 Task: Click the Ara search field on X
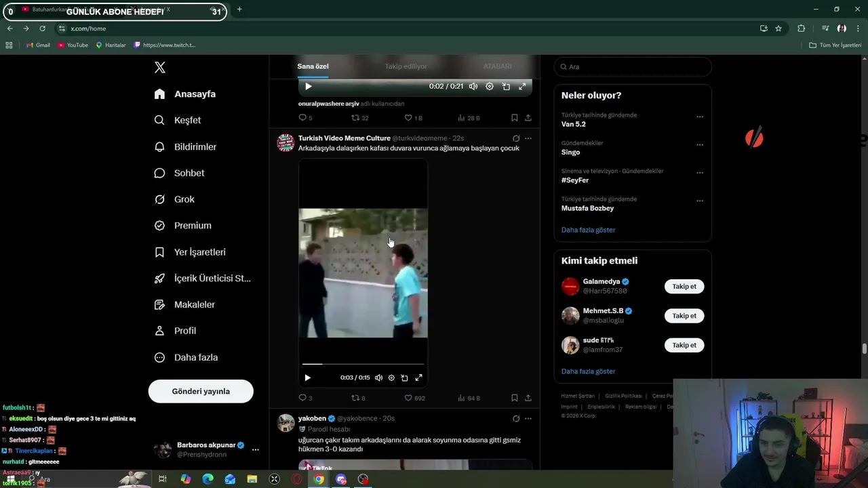[x=633, y=66]
